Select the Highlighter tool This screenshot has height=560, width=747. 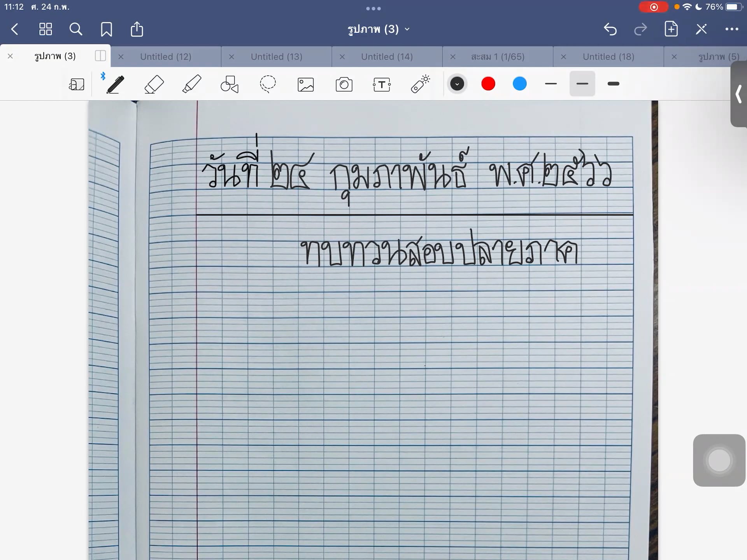(191, 84)
